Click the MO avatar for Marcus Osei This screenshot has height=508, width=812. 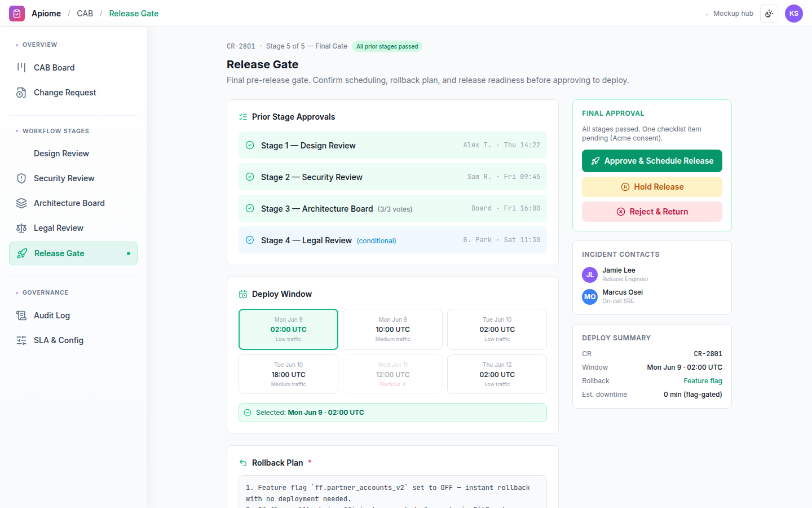click(x=590, y=296)
